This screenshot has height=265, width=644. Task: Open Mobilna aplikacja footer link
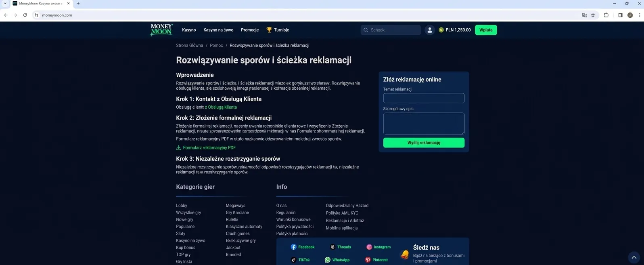click(x=342, y=228)
